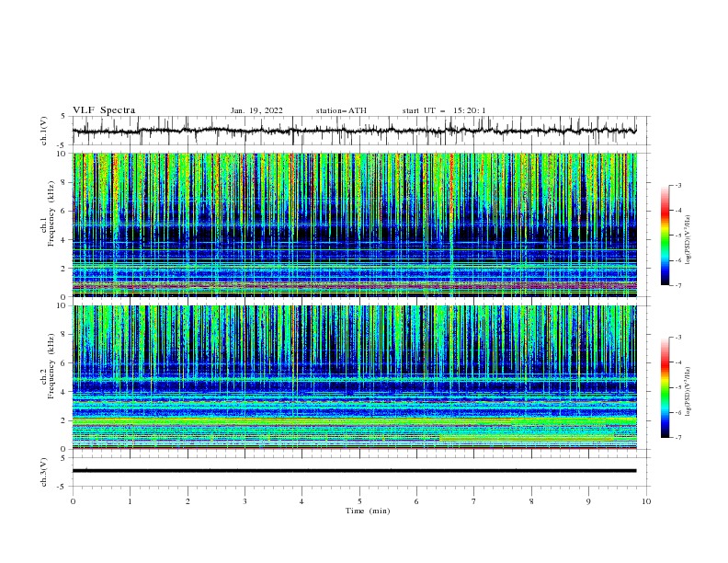The image size is (728, 563).
Task: Click the time axis tick label "5"
Action: pos(359,501)
